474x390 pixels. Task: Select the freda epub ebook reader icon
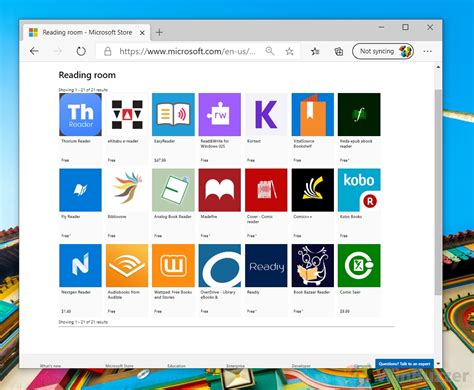[x=359, y=114]
